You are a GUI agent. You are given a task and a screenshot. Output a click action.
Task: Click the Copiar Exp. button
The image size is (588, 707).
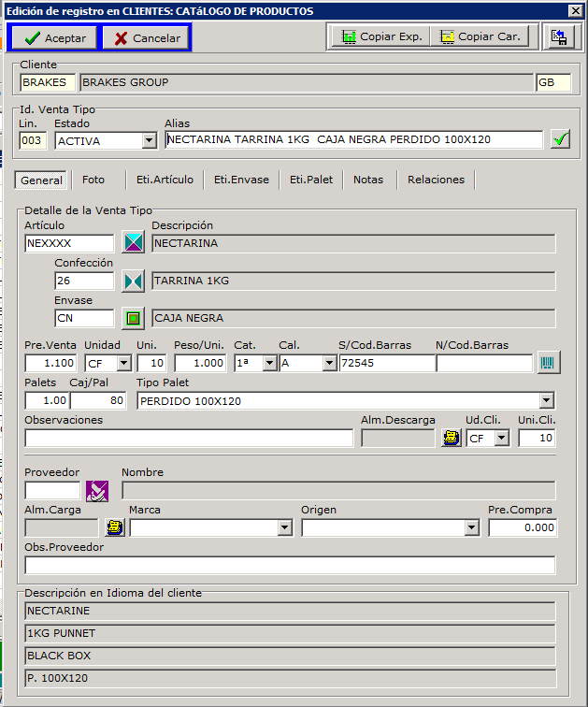click(382, 36)
